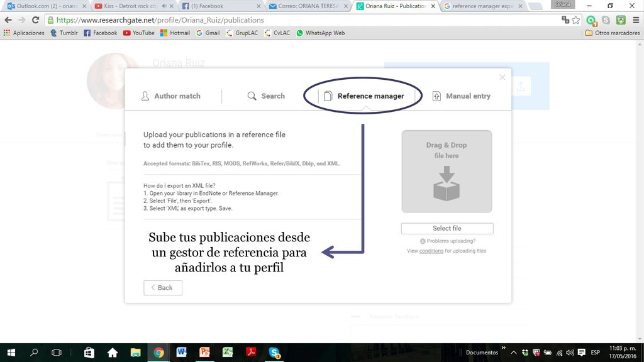Open the Hotmail bookmark

tap(175, 33)
